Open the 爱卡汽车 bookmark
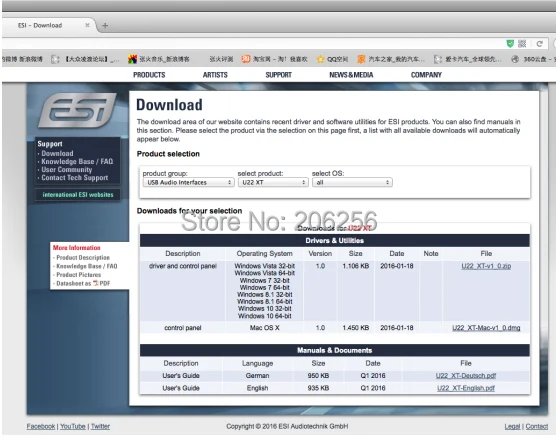 [x=468, y=59]
